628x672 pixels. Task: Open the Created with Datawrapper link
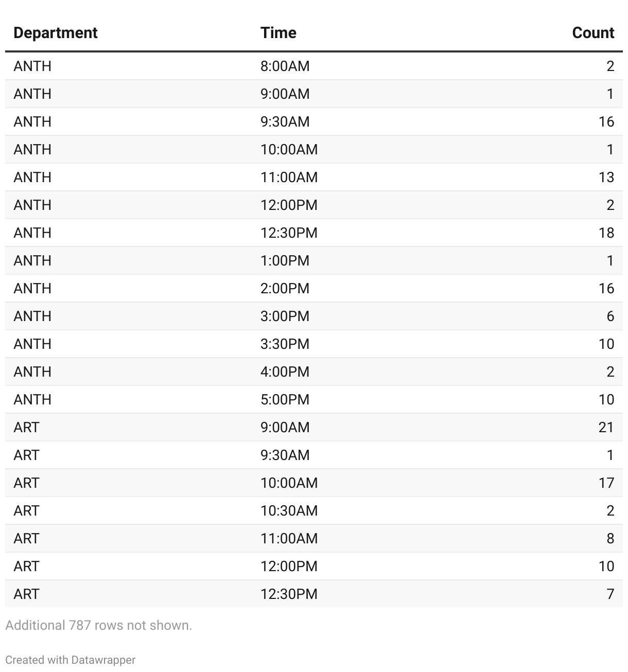click(71, 660)
